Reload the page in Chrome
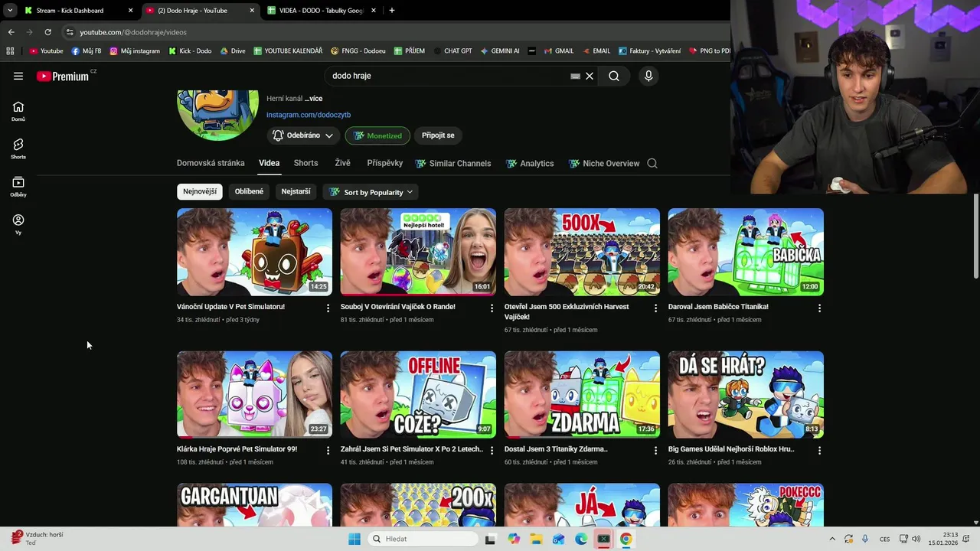Image resolution: width=980 pixels, height=551 pixels. pyautogui.click(x=47, y=32)
